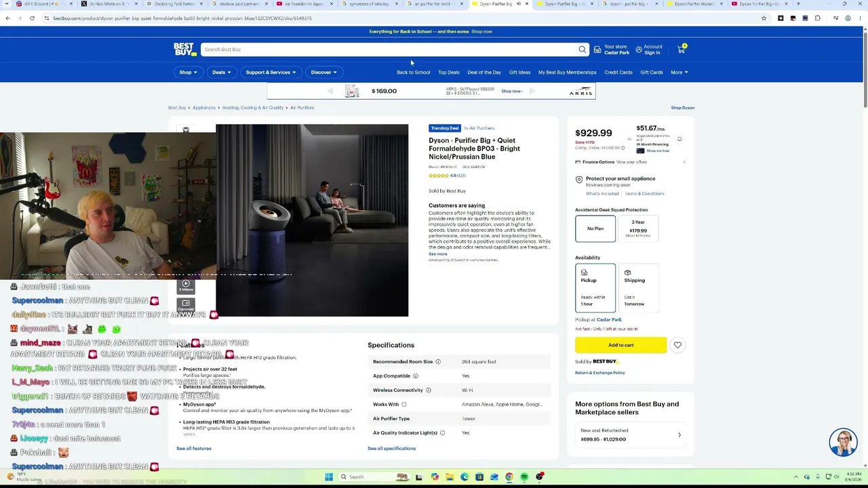Open Terms & Conditions link

click(x=645, y=194)
